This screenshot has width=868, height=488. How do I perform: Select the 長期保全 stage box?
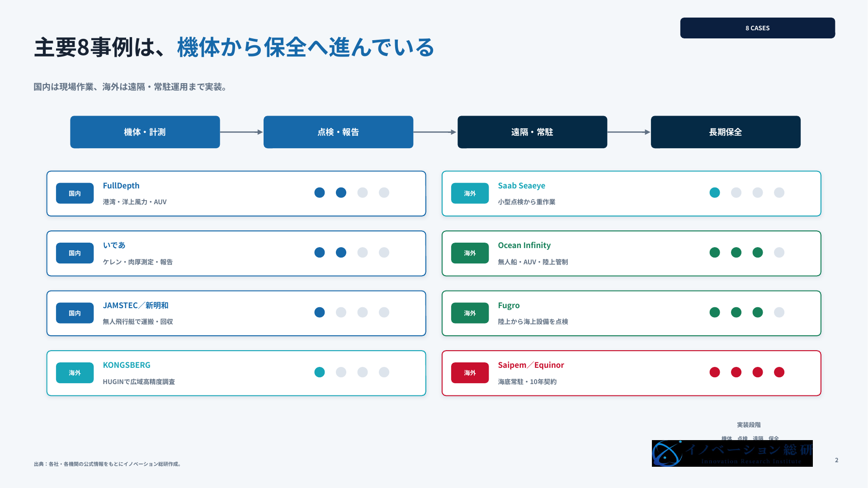pos(726,132)
